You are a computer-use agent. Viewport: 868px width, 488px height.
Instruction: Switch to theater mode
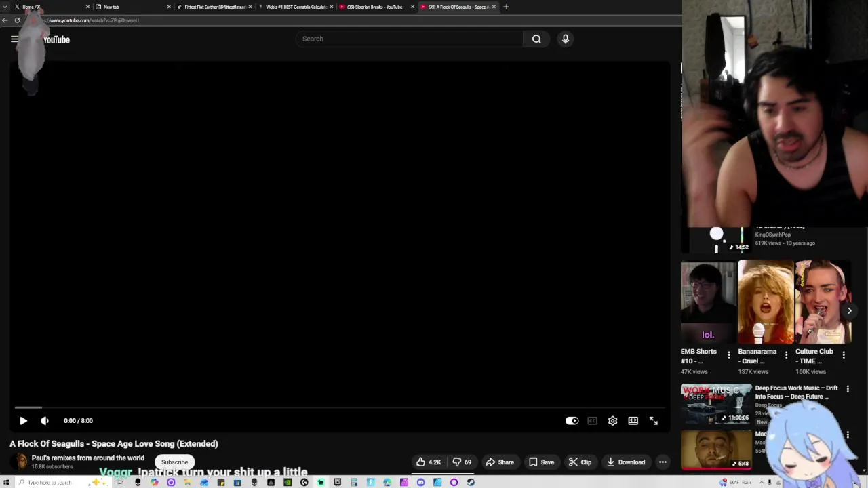633,420
